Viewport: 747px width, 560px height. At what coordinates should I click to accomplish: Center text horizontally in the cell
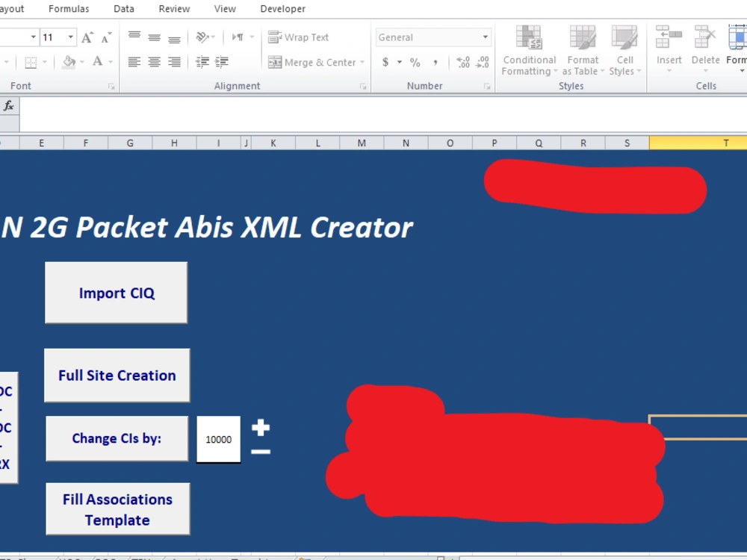tap(155, 62)
